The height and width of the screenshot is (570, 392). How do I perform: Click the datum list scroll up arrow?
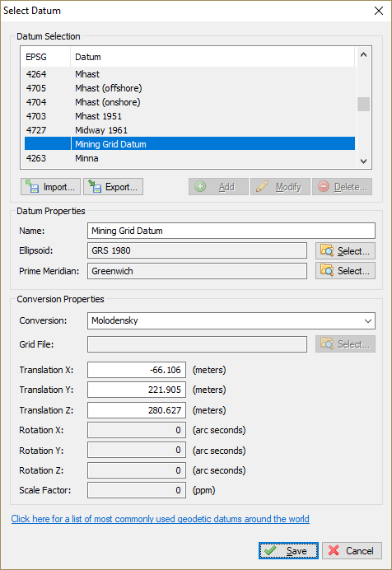363,55
